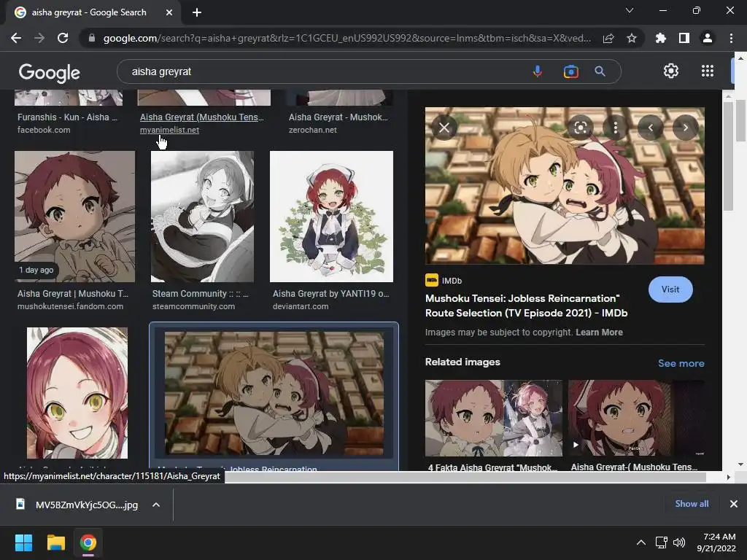Open Aisha Greyrat by YANTI19 title
The width and height of the screenshot is (747, 560).
(331, 294)
